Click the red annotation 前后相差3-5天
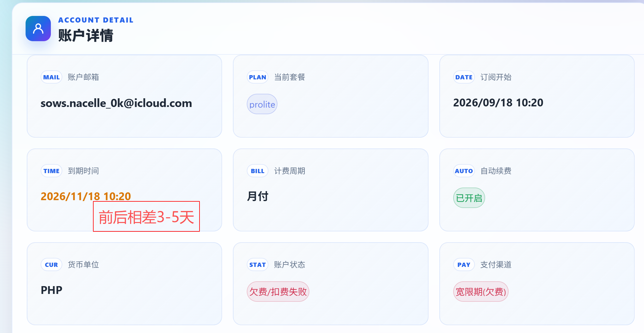 click(146, 216)
